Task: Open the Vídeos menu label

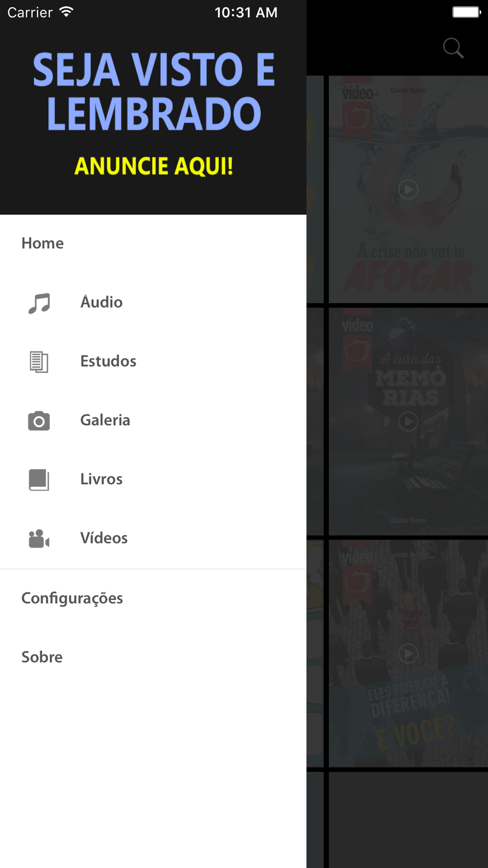Action: tap(104, 537)
